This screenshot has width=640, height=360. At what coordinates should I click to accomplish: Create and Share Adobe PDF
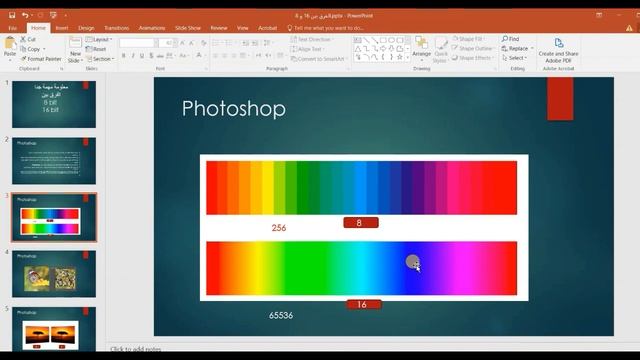click(x=558, y=50)
